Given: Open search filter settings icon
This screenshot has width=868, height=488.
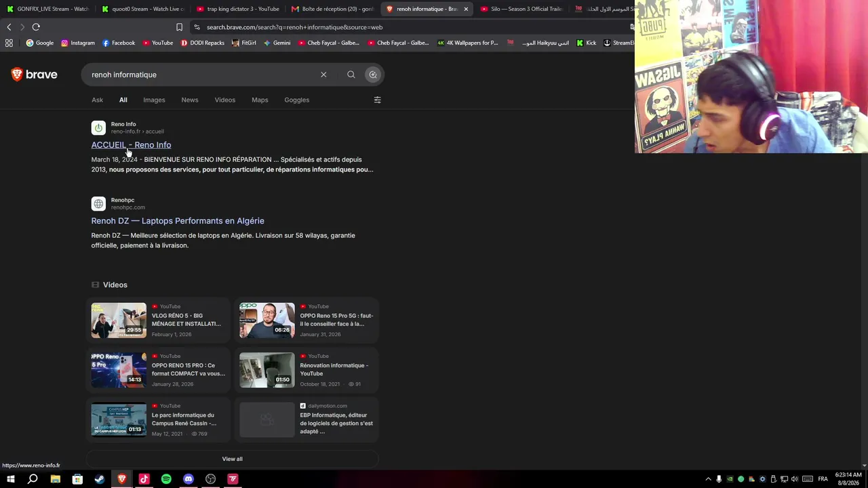Looking at the screenshot, I should (378, 100).
